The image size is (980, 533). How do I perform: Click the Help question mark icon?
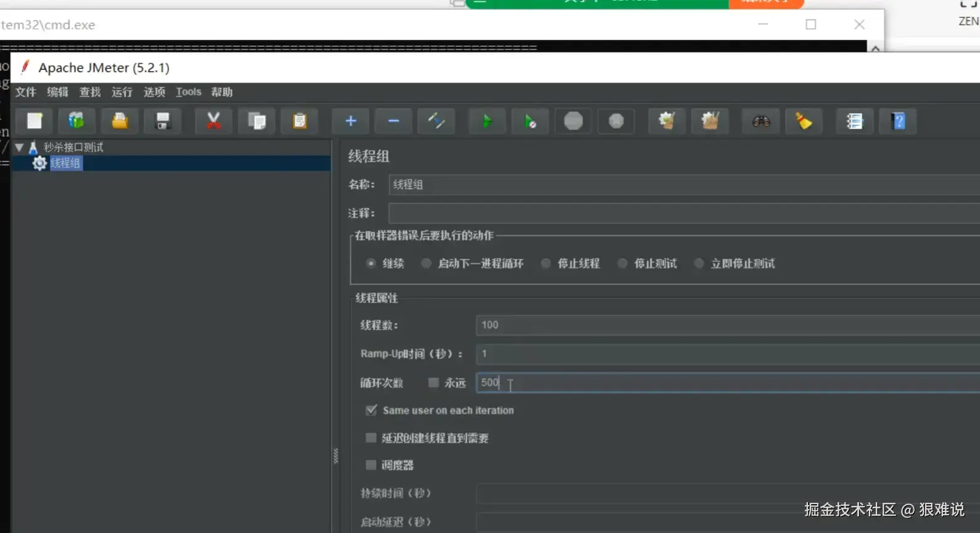coord(898,121)
